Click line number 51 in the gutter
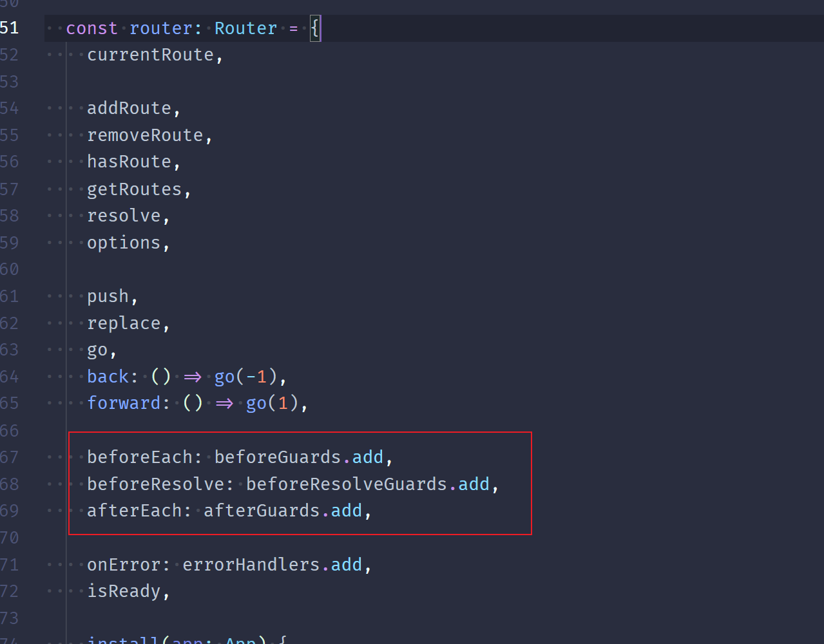This screenshot has width=824, height=644. 10,28
